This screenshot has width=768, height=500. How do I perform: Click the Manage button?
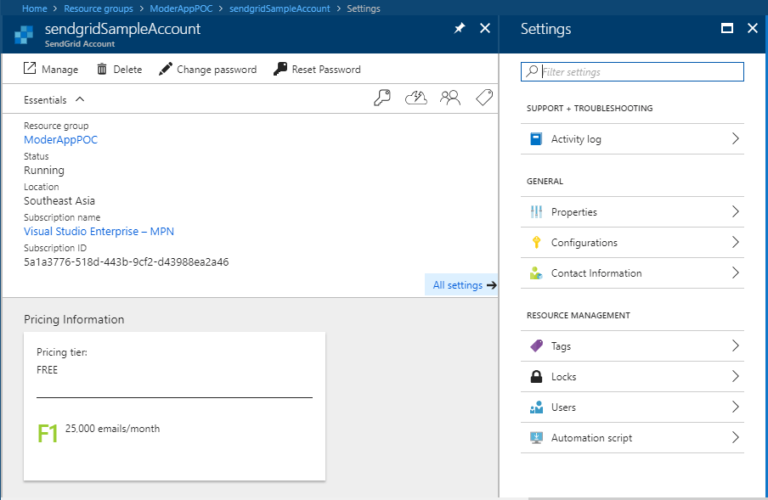(x=51, y=69)
